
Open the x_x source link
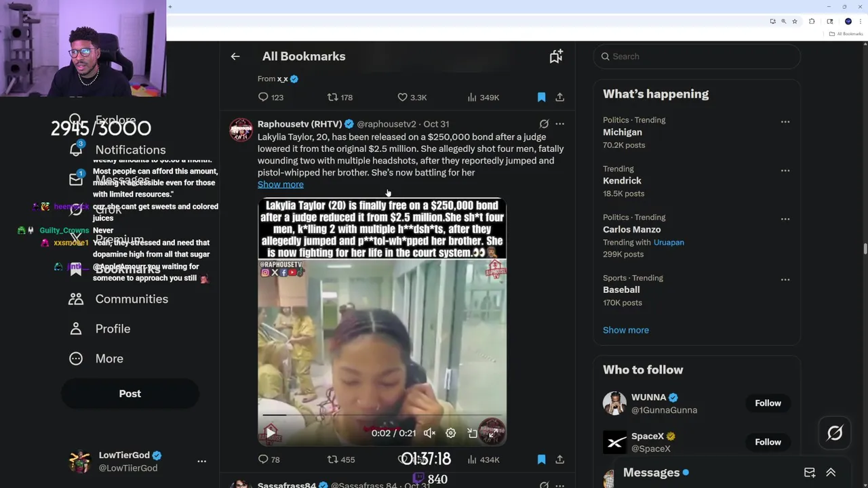[282, 79]
